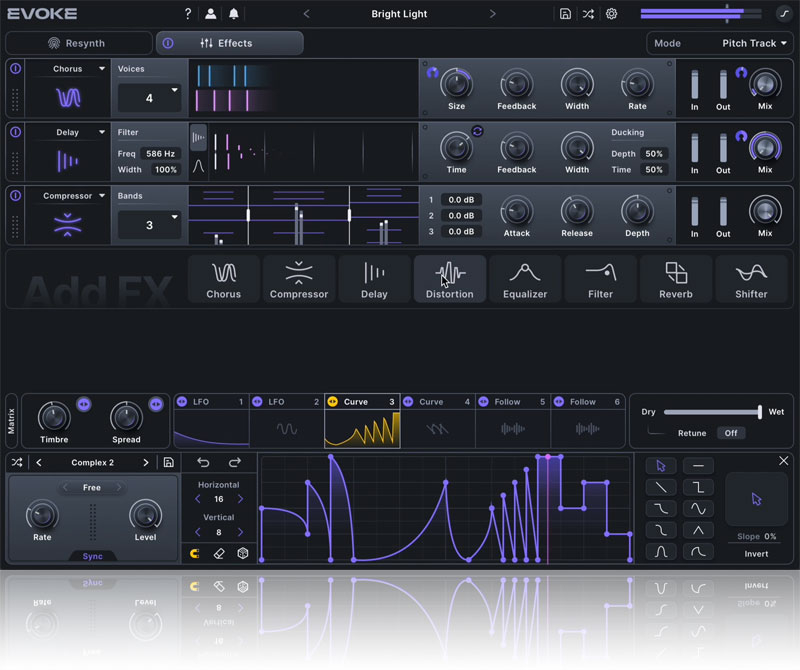
Task: Open the Chorus Voices count dropdown
Action: point(149,98)
